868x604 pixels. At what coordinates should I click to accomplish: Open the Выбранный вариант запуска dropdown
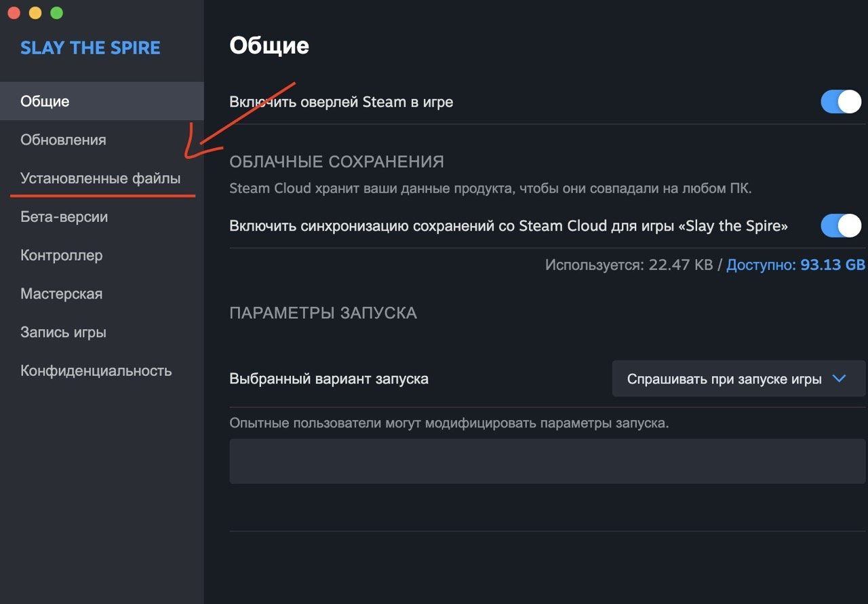point(738,379)
